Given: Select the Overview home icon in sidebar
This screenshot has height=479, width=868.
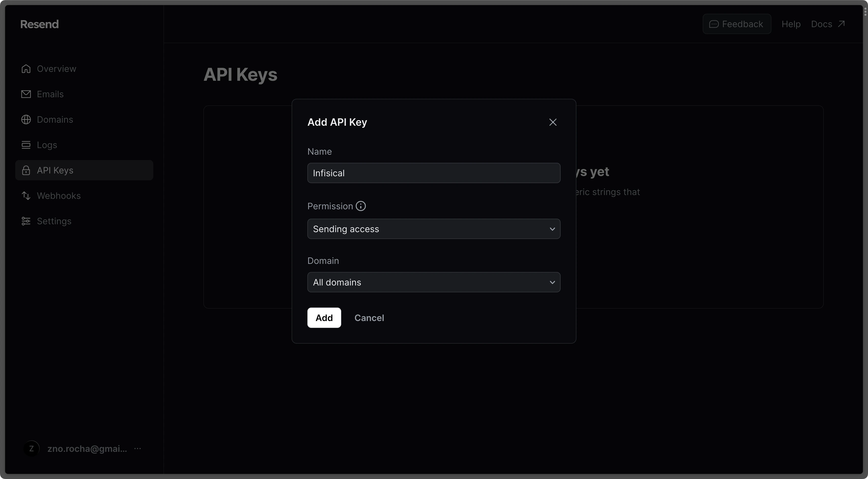Looking at the screenshot, I should [x=26, y=68].
